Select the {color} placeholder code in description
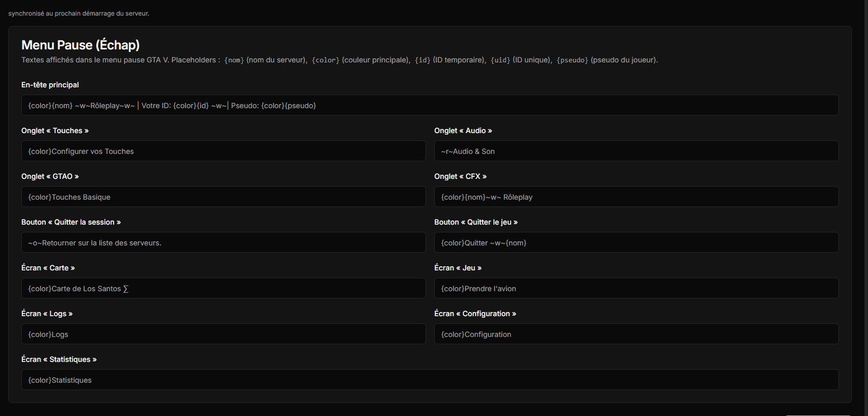 326,60
